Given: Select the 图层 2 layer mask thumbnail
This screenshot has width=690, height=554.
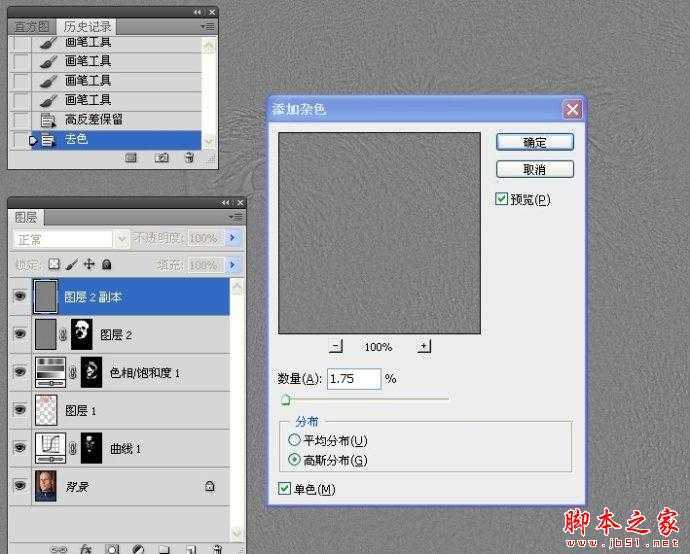Looking at the screenshot, I should (82, 334).
